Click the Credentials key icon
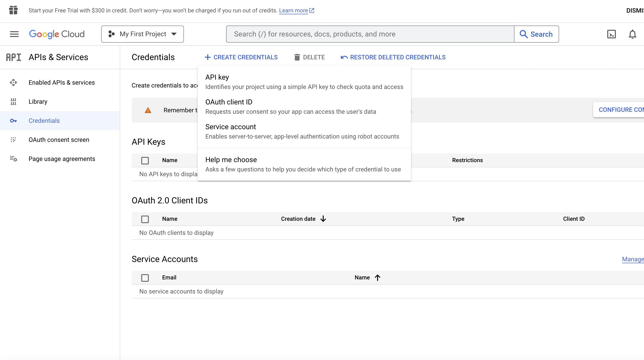Screen dimensions: 644x360 click(13, 121)
